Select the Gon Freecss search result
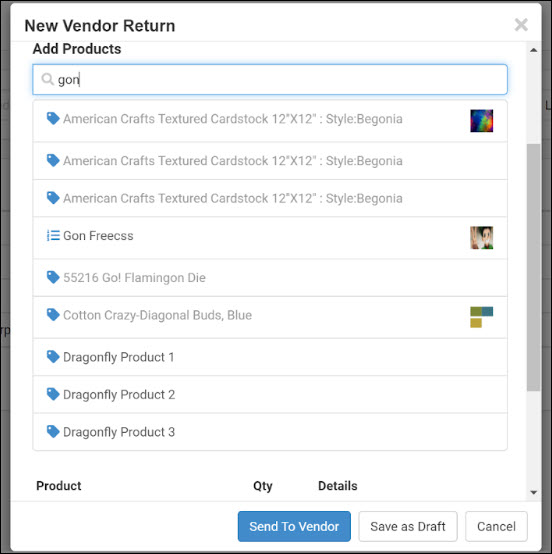The height and width of the screenshot is (554, 552). [270, 238]
